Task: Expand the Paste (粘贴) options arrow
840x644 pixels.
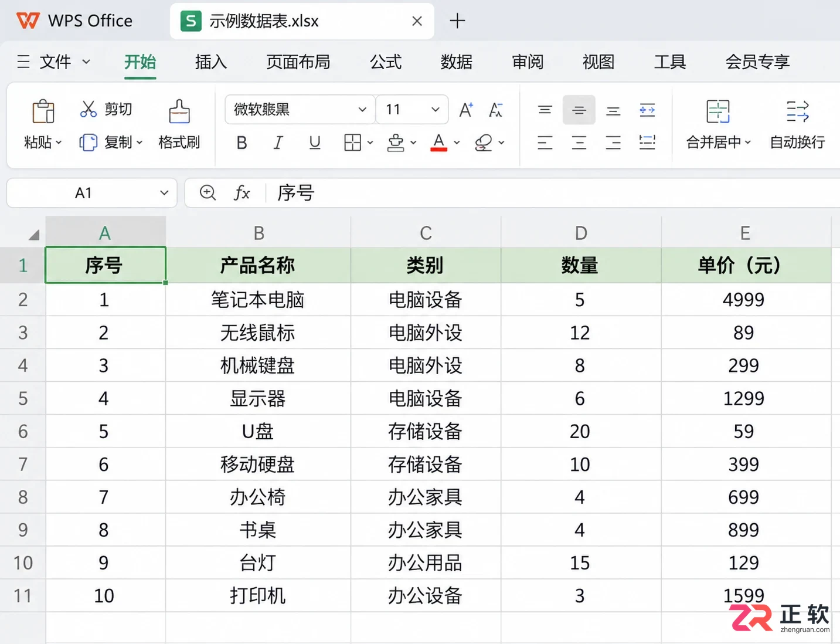Action: (59, 143)
